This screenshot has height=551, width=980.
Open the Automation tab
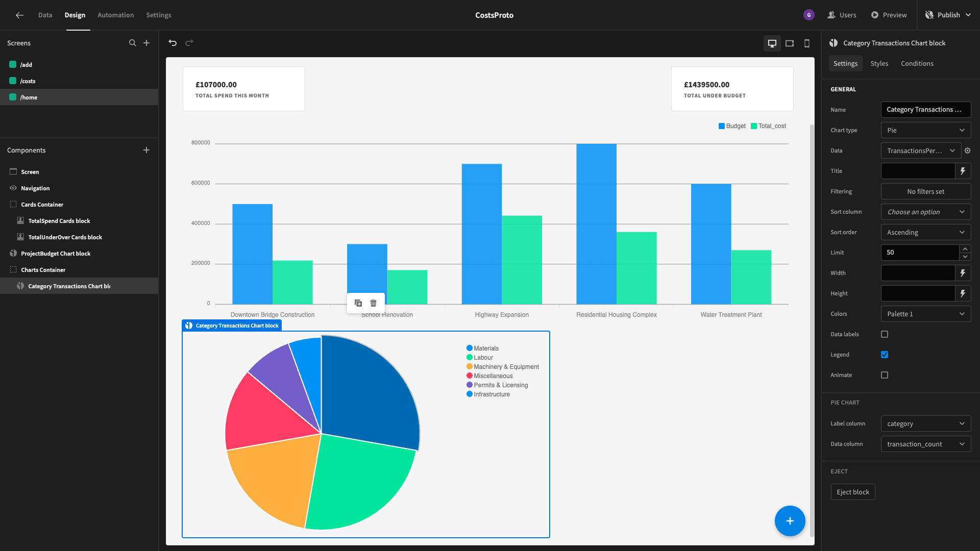pos(116,15)
